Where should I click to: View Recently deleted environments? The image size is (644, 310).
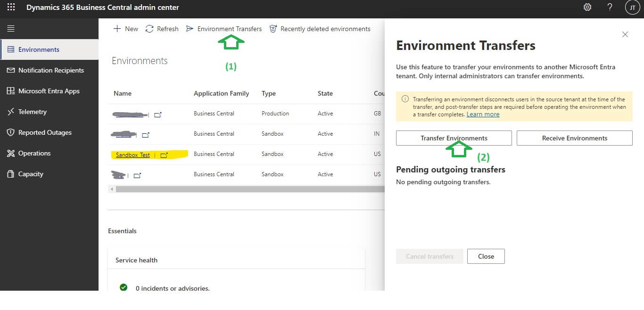coord(320,29)
